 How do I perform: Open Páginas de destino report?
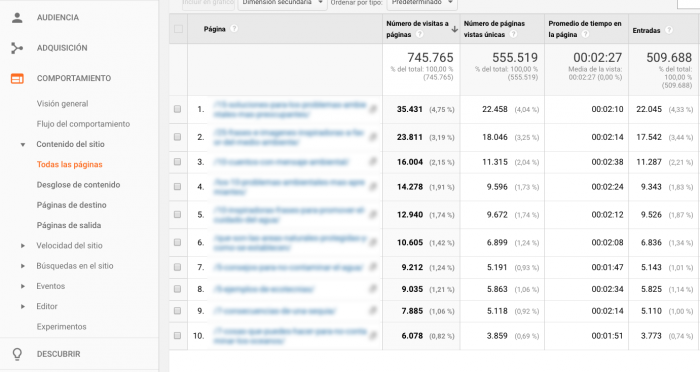71,205
